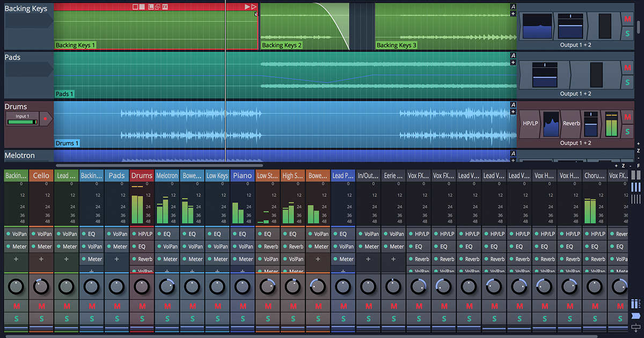The image size is (644, 338).
Task: Click the level meter plugin on Drums track
Action: pyautogui.click(x=611, y=123)
